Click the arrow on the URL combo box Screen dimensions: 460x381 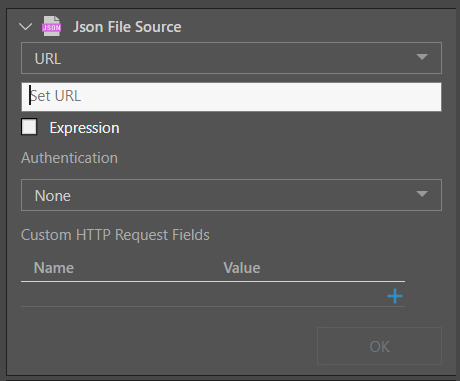tap(422, 57)
